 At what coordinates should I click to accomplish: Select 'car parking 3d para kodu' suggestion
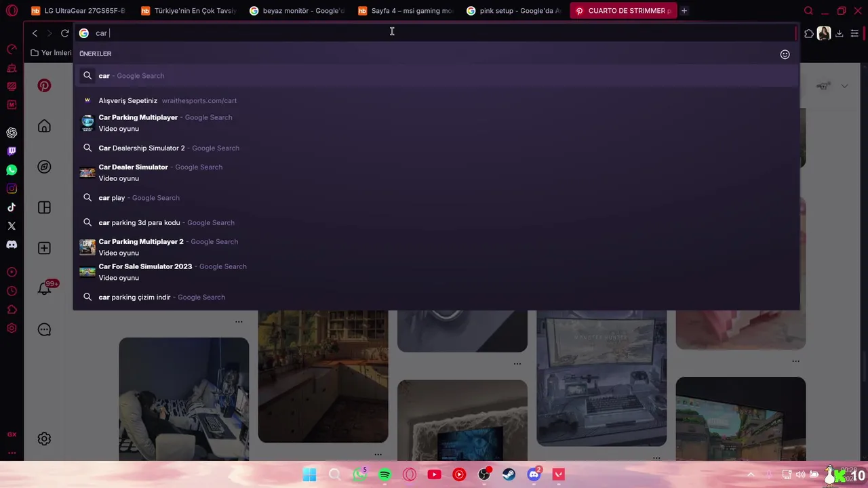pos(436,222)
